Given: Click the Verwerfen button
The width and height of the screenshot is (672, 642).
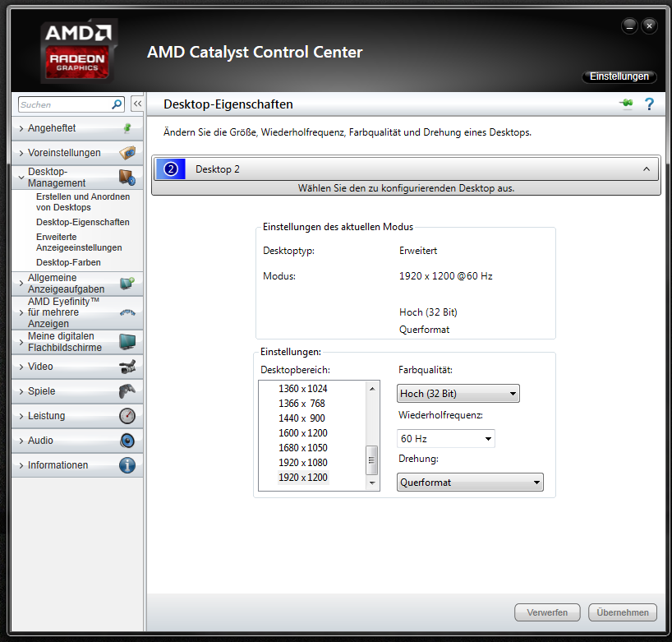Looking at the screenshot, I should click(x=547, y=612).
